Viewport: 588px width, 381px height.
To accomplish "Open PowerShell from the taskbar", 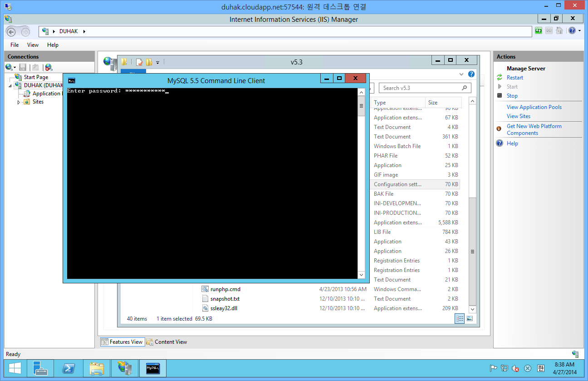I will coord(69,368).
